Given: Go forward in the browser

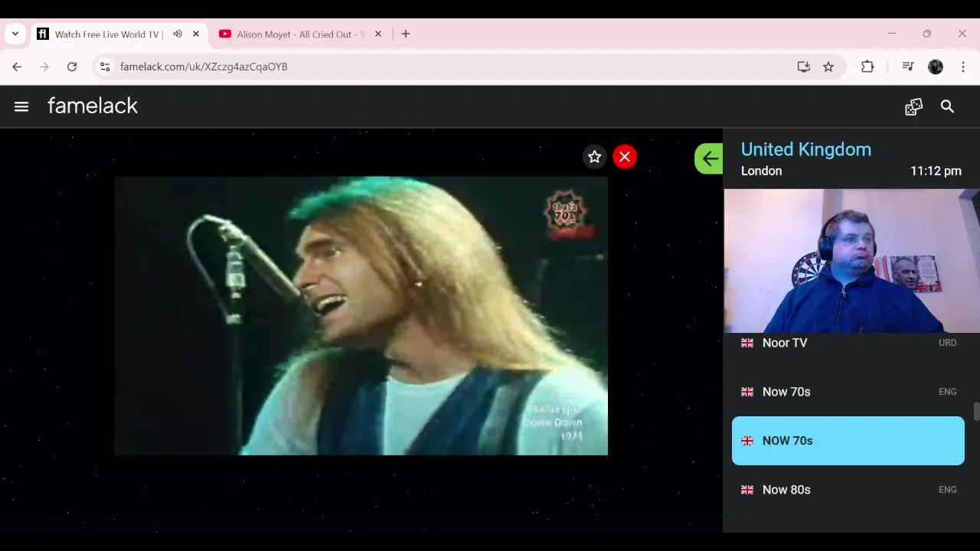Looking at the screenshot, I should 44,67.
